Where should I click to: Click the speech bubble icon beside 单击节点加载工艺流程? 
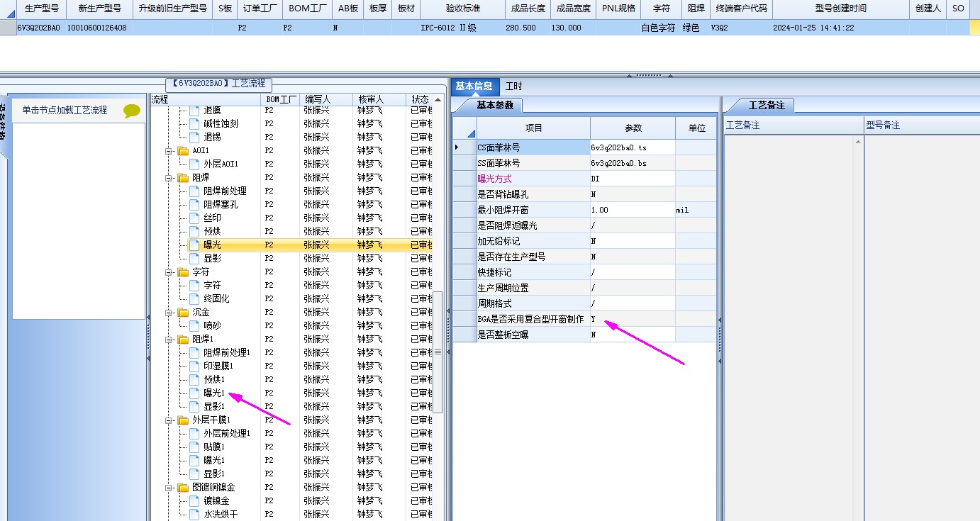click(132, 111)
